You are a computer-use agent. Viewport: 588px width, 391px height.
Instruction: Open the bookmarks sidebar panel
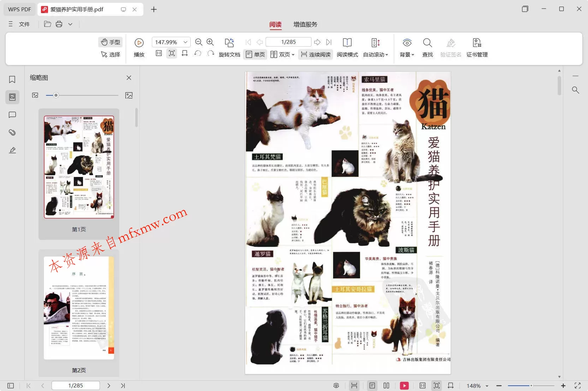(x=12, y=79)
